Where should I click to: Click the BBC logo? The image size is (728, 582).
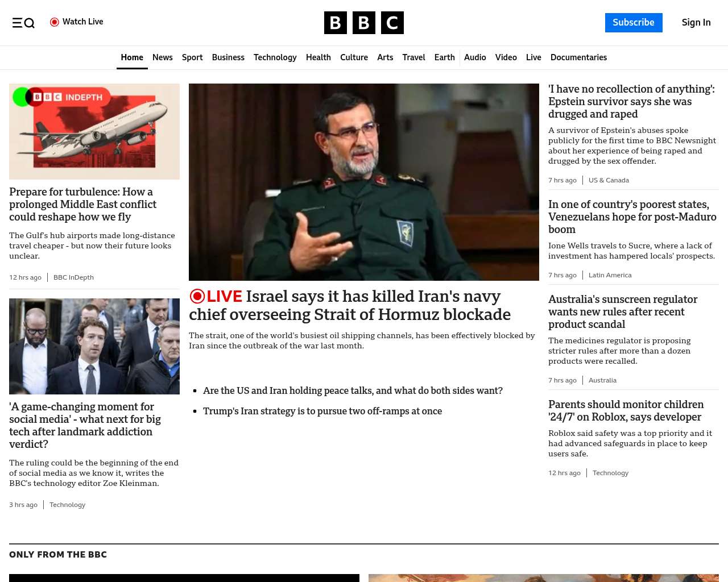[x=363, y=23]
